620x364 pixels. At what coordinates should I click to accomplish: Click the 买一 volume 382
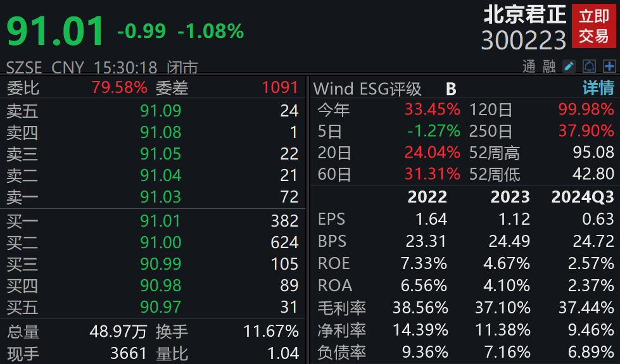click(x=285, y=221)
